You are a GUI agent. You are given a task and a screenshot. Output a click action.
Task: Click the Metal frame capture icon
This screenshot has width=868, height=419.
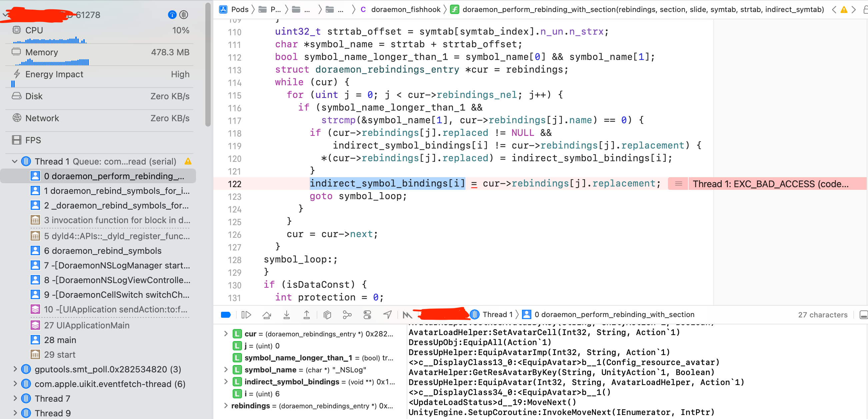(x=407, y=315)
